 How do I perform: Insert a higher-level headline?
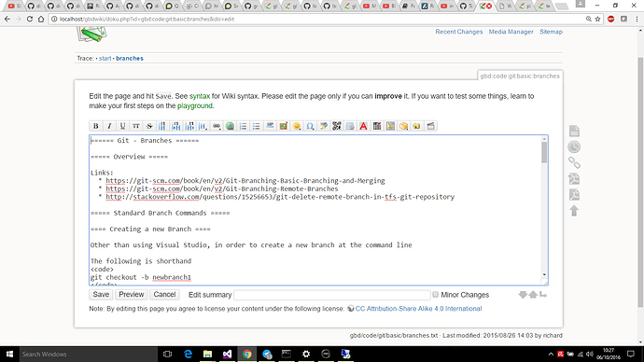click(189, 126)
